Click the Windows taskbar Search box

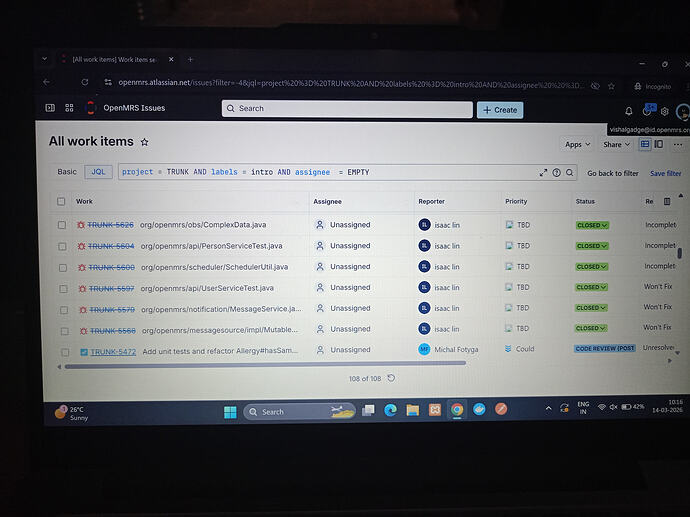[x=299, y=412]
